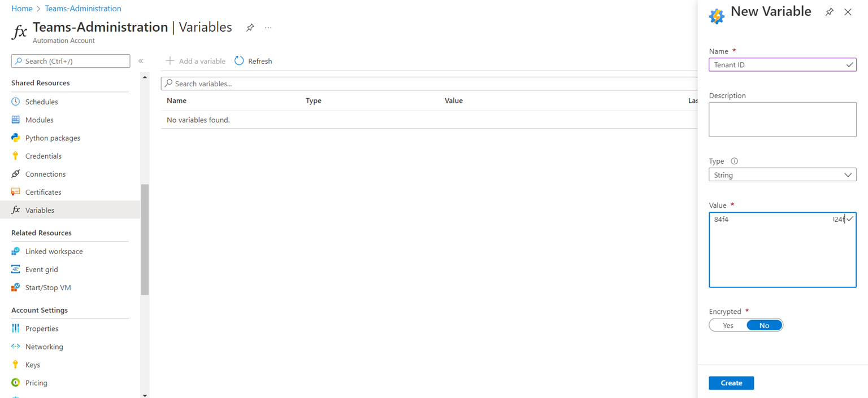
Task: Open the more options ellipsis menu
Action: click(268, 28)
